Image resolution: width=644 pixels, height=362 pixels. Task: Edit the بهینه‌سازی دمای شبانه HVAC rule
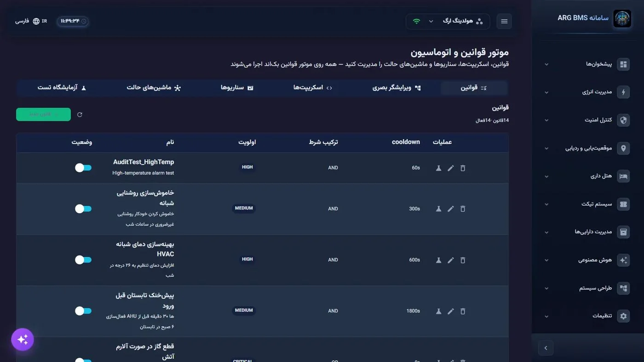[451, 260]
